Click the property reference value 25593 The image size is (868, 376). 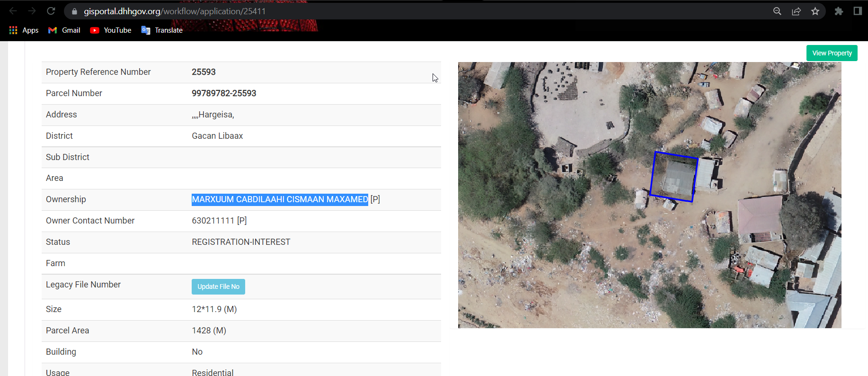(x=204, y=72)
